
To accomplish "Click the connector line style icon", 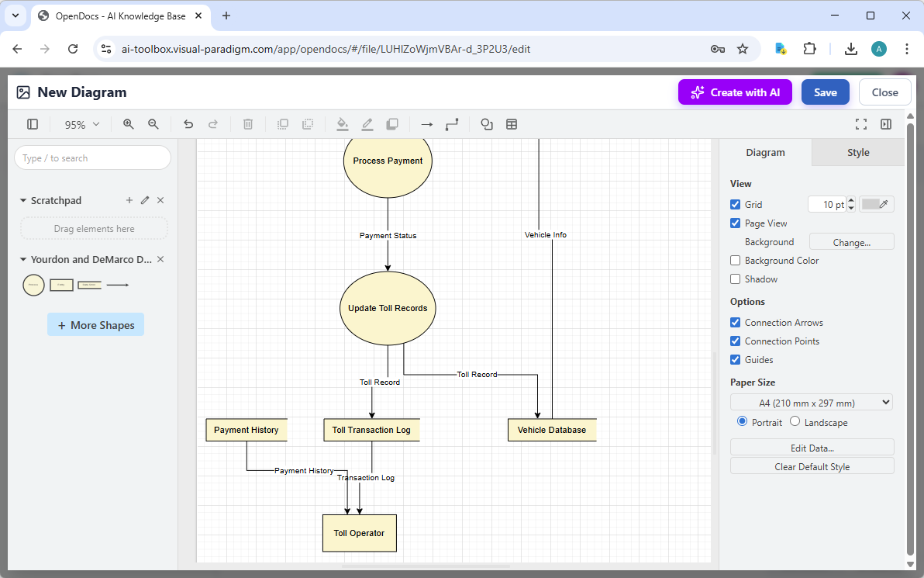I will 452,124.
